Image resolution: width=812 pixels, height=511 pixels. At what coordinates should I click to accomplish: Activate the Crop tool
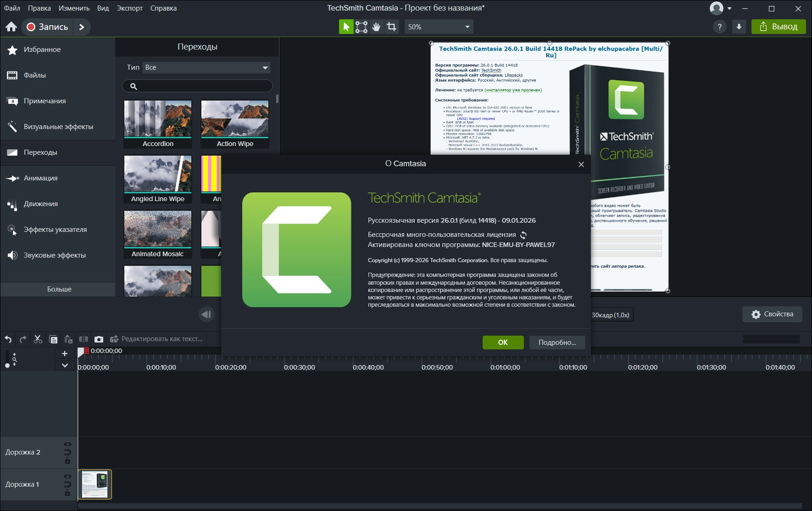(x=391, y=27)
